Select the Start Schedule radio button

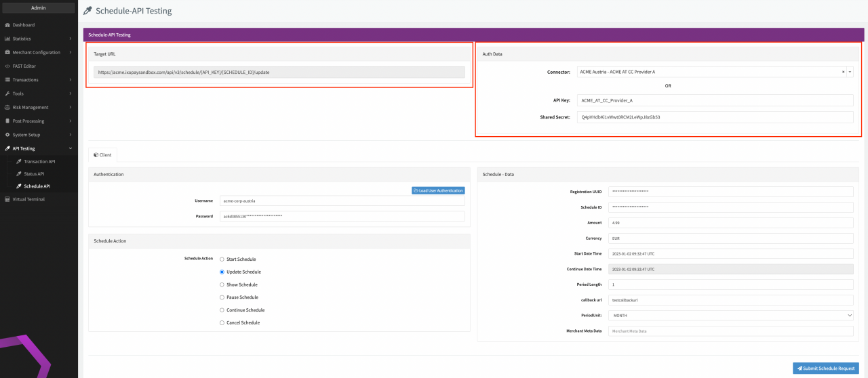(x=222, y=259)
